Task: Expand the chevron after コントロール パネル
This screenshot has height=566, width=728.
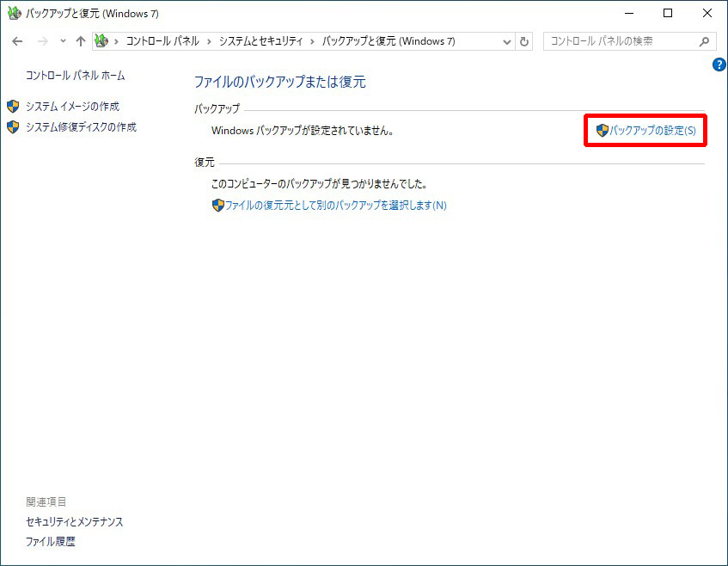Action: tap(209, 42)
